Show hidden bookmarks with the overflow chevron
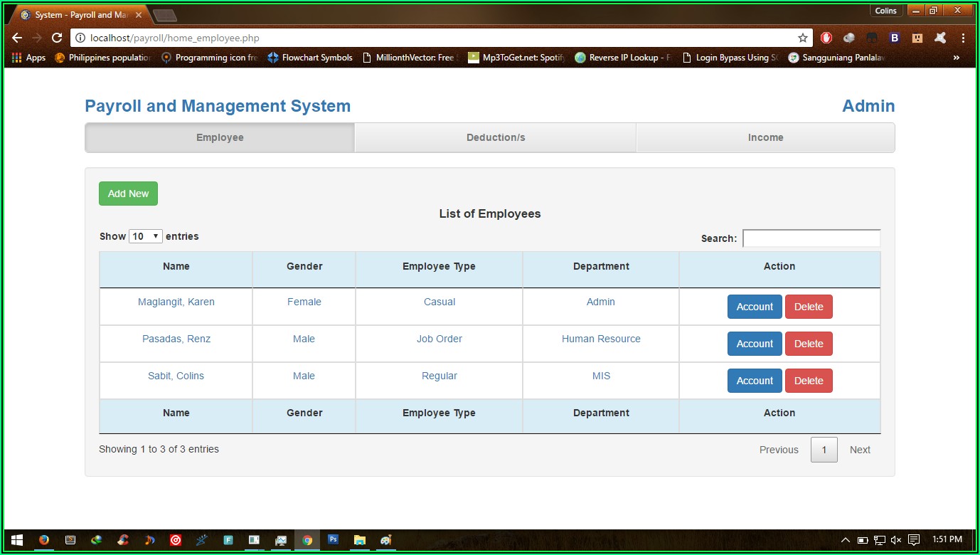This screenshot has width=980, height=555. click(956, 58)
